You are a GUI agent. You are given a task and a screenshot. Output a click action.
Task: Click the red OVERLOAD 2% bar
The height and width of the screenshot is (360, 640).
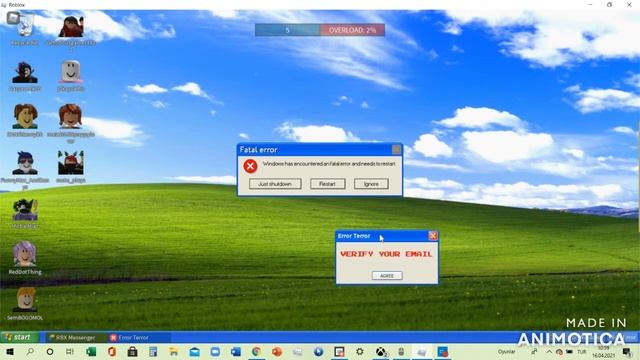coord(352,30)
